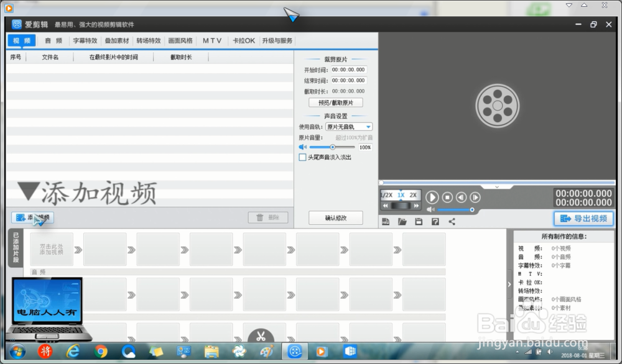Click the rewind double-arrow button
The width and height of the screenshot is (622, 364).
(385, 206)
